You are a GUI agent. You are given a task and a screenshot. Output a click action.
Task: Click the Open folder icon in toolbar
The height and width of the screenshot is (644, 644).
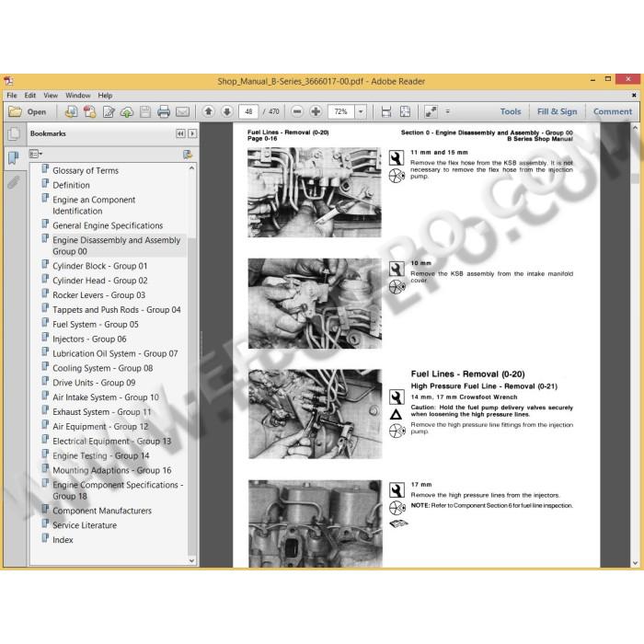(16, 111)
